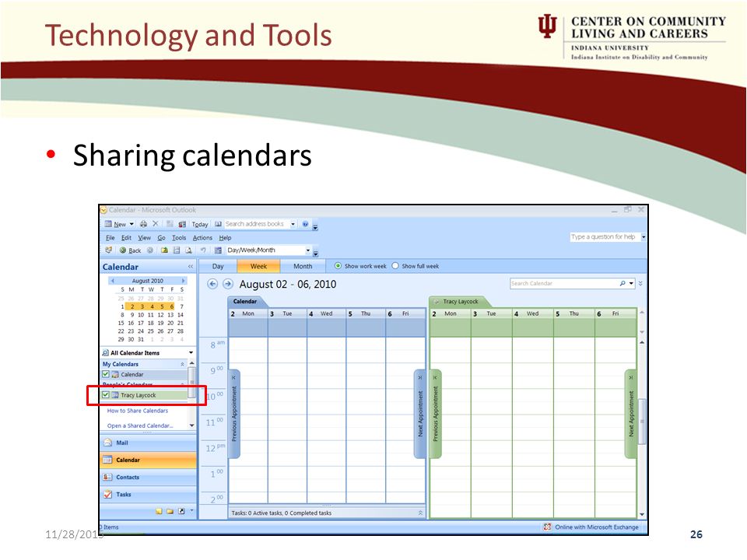Viewport: 747px width, 560px height.
Task: Collapse the My Calendars group
Action: pos(182,364)
